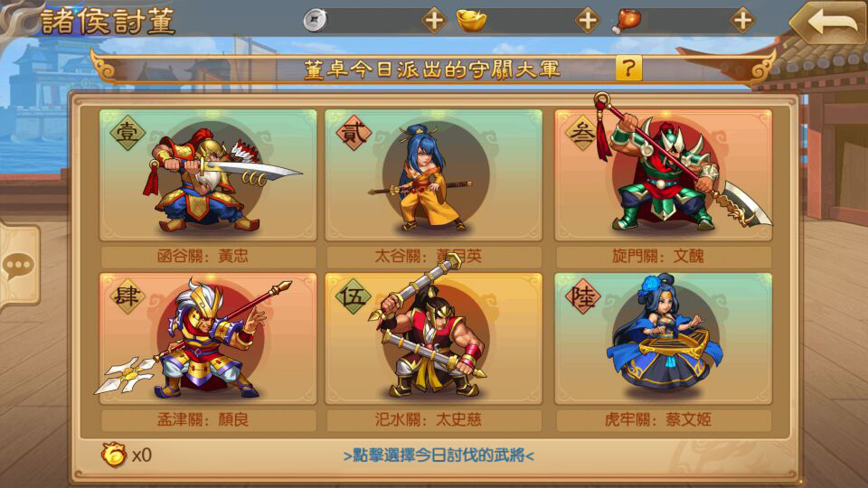Open the question mark help icon
The image size is (868, 488).
tap(628, 69)
